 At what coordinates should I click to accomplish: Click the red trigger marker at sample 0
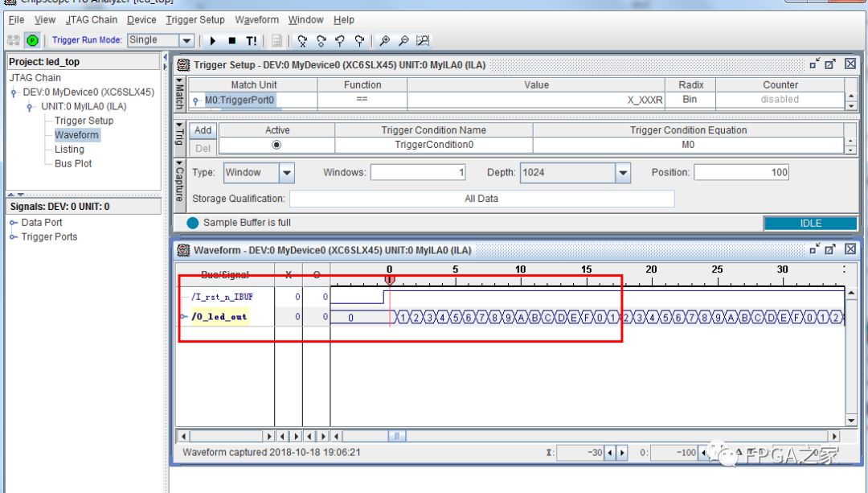[390, 281]
